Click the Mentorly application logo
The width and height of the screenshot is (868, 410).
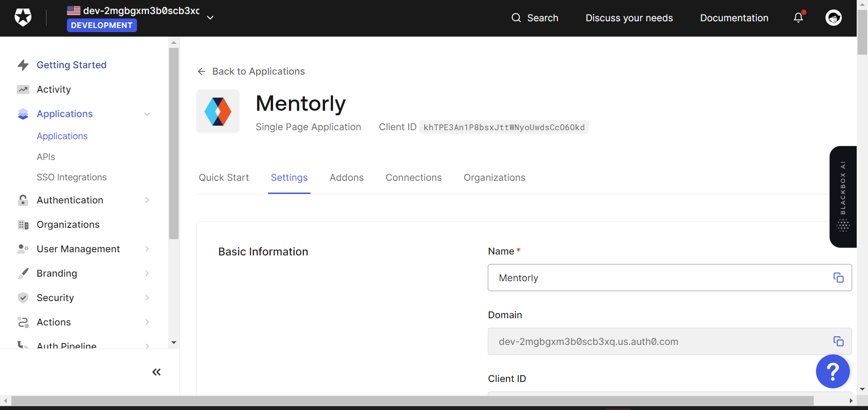[218, 111]
